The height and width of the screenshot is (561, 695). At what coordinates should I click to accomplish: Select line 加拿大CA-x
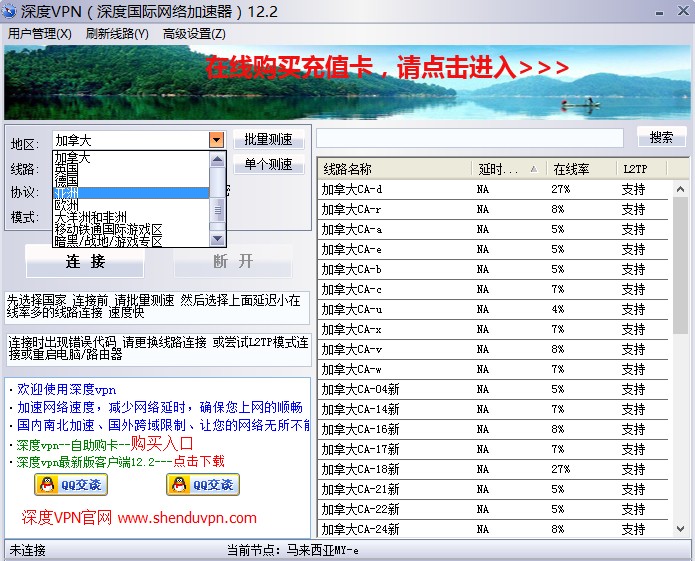(493, 329)
